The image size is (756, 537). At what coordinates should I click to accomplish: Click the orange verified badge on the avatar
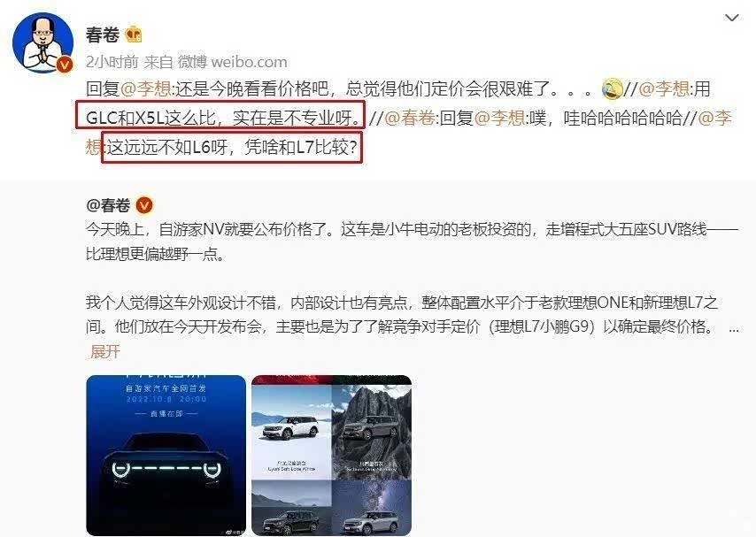[65, 64]
